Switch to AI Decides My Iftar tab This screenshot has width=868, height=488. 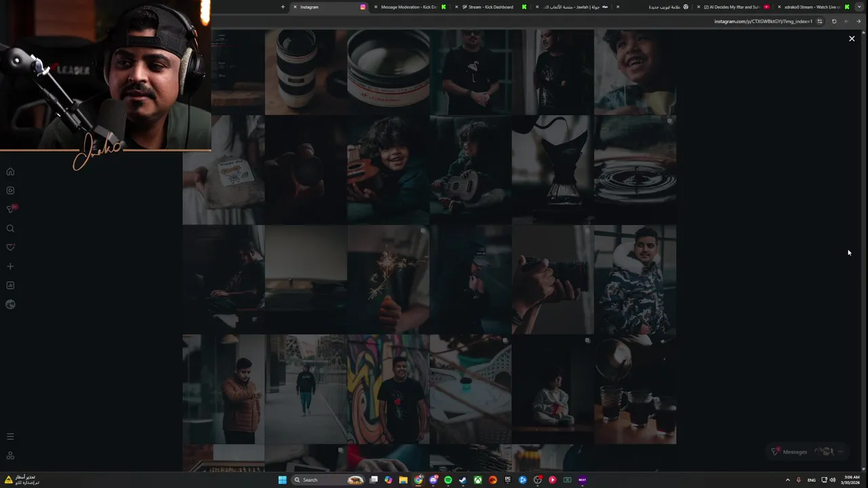pyautogui.click(x=732, y=7)
